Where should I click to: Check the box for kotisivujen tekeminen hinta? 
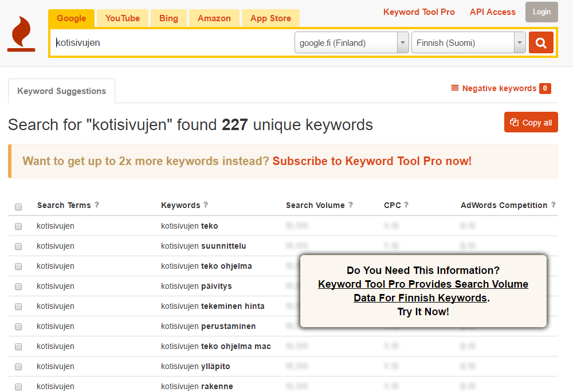[18, 307]
